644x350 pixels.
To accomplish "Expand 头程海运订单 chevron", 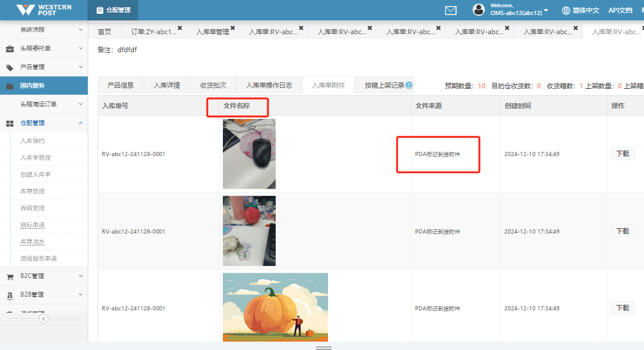I will point(80,104).
